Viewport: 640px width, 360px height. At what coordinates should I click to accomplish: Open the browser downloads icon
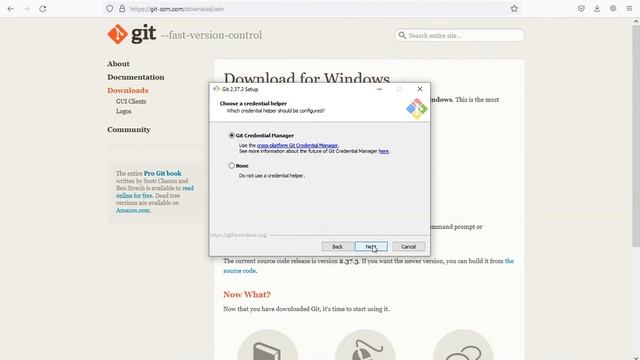(x=597, y=9)
